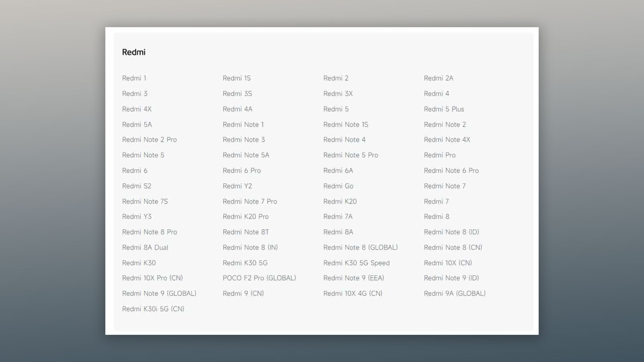The image size is (644, 362).
Task: Click Redmi 5A in first column
Action: click(x=137, y=124)
